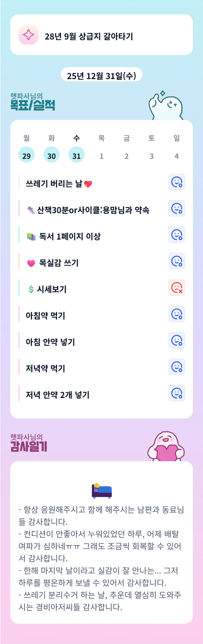Open the 28년 9월 상급지 갈아타기 goal card
Screen dimensions: 203x644
pyautogui.click(x=102, y=35)
